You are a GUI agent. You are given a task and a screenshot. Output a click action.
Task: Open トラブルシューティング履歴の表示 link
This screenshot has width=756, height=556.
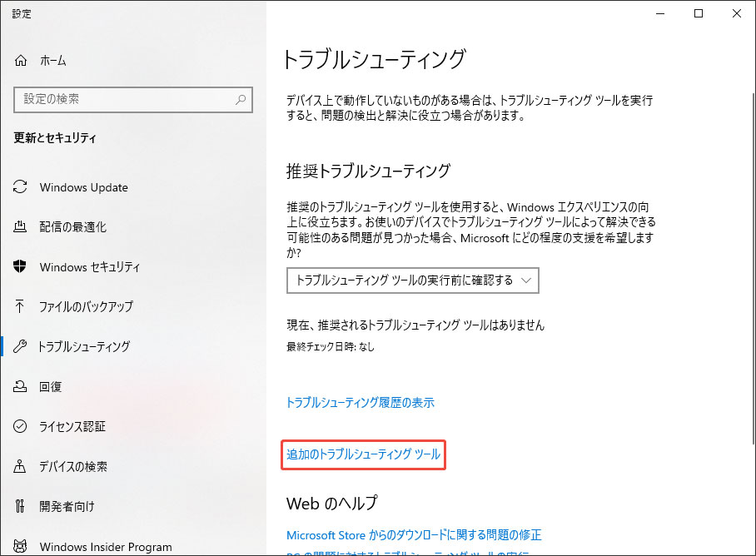point(361,402)
